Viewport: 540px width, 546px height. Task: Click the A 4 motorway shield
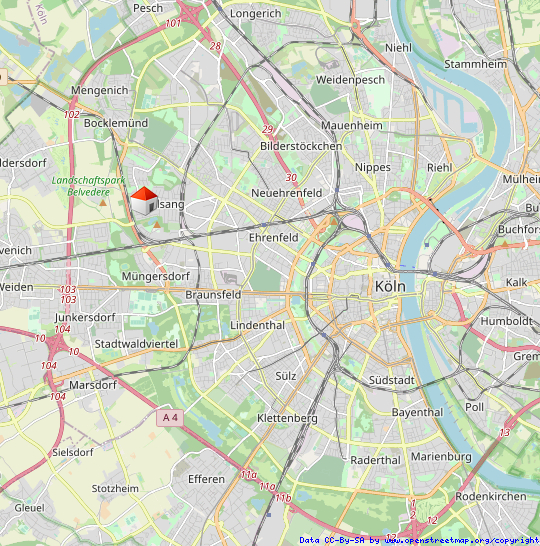[x=170, y=418]
